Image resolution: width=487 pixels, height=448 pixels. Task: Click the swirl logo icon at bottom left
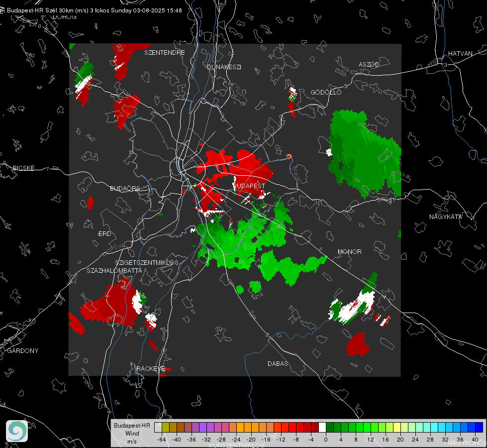click(17, 431)
